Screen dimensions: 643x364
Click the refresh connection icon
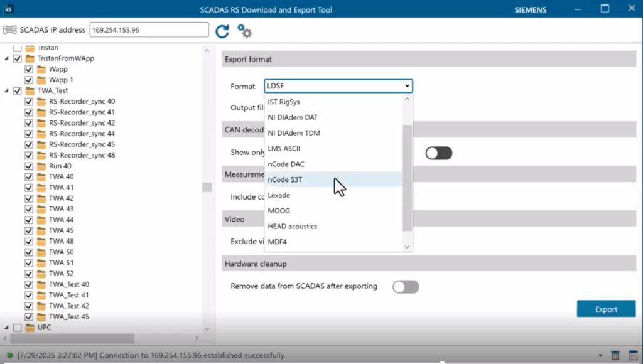222,29
